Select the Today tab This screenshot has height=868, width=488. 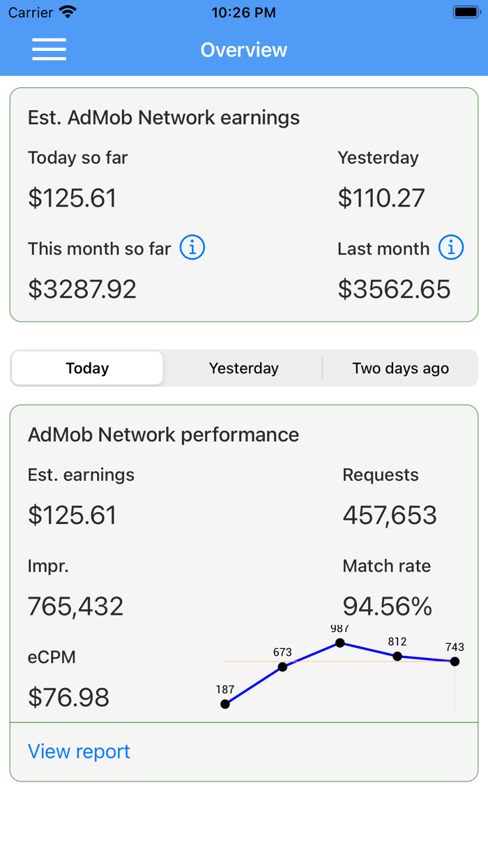86,368
